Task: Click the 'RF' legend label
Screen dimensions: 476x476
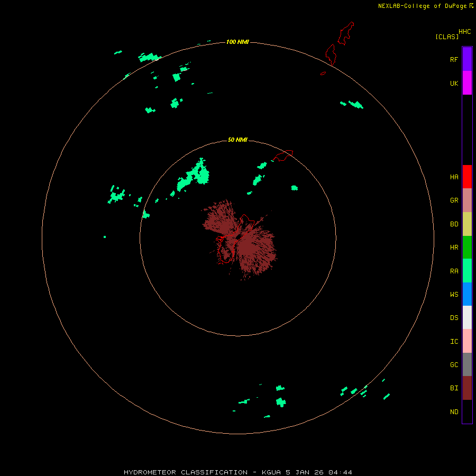Action: click(x=454, y=59)
